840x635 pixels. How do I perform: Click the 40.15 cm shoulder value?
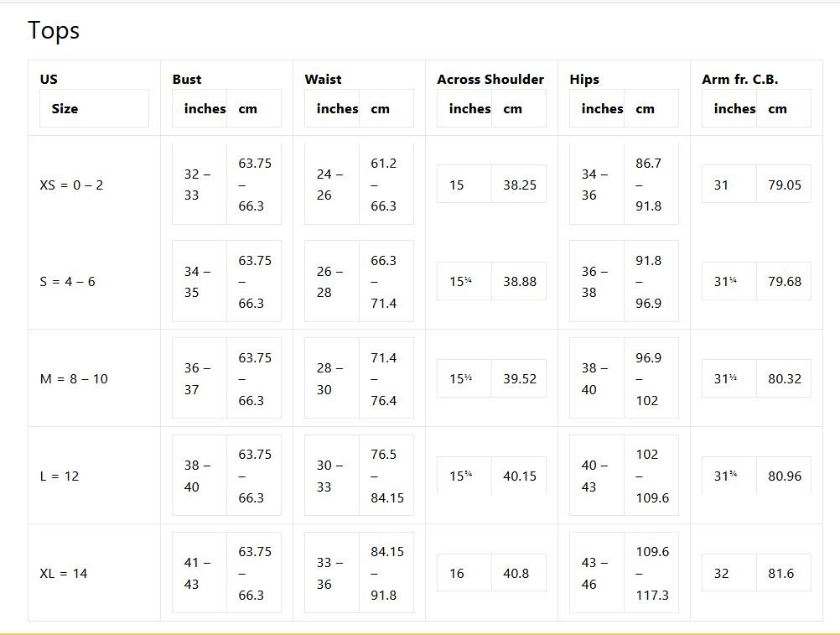(519, 476)
